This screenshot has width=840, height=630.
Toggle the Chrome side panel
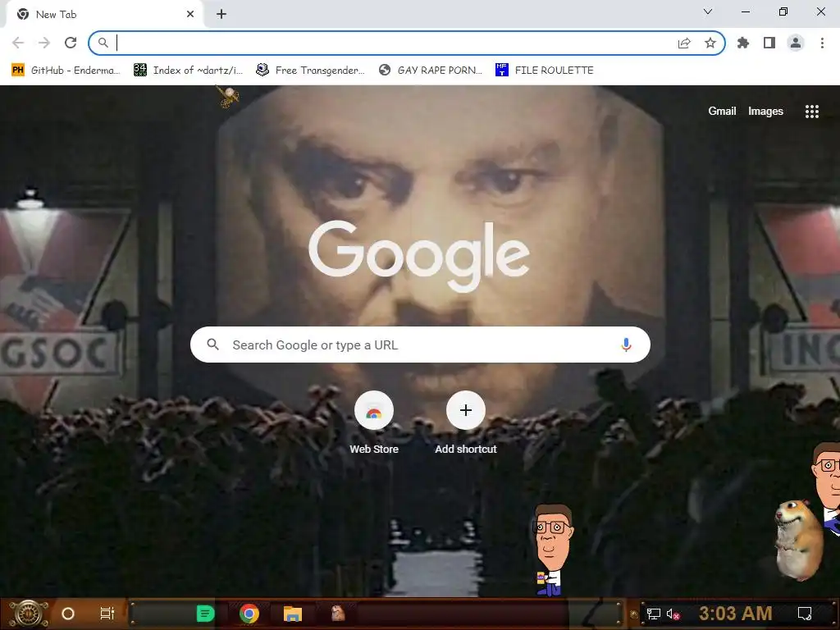(x=769, y=43)
